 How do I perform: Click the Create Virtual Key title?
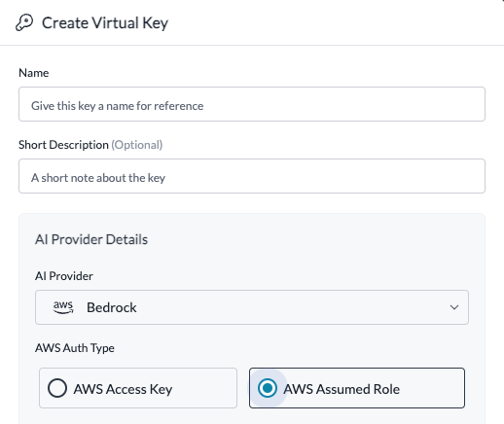(105, 23)
